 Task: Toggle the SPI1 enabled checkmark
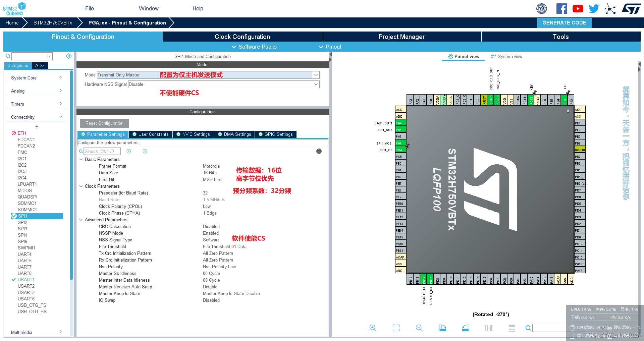(x=14, y=216)
